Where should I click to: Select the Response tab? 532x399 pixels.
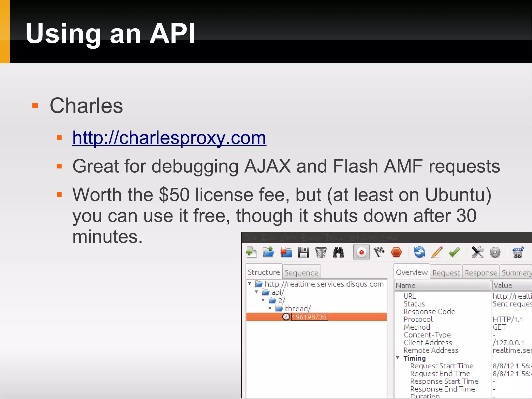[481, 272]
